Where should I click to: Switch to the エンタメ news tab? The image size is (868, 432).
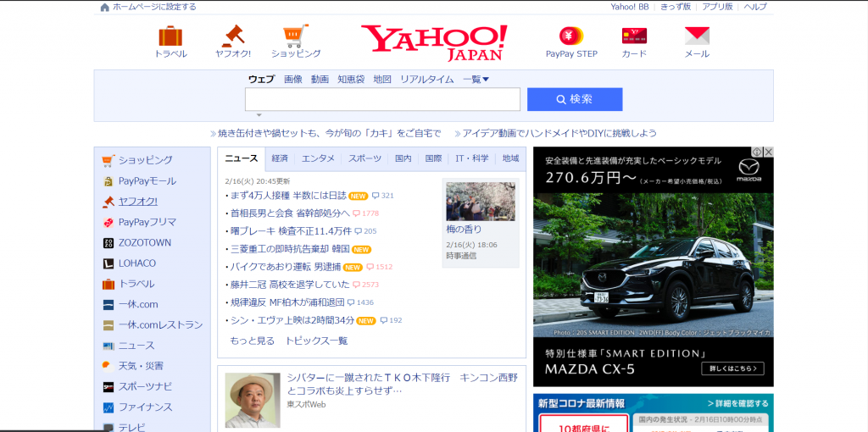coord(318,158)
